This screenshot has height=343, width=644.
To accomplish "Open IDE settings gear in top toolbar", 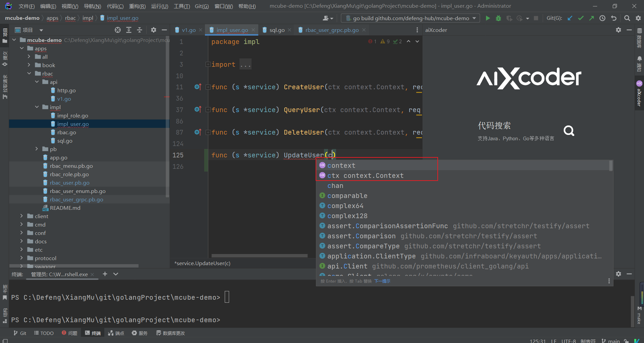I will (638, 18).
